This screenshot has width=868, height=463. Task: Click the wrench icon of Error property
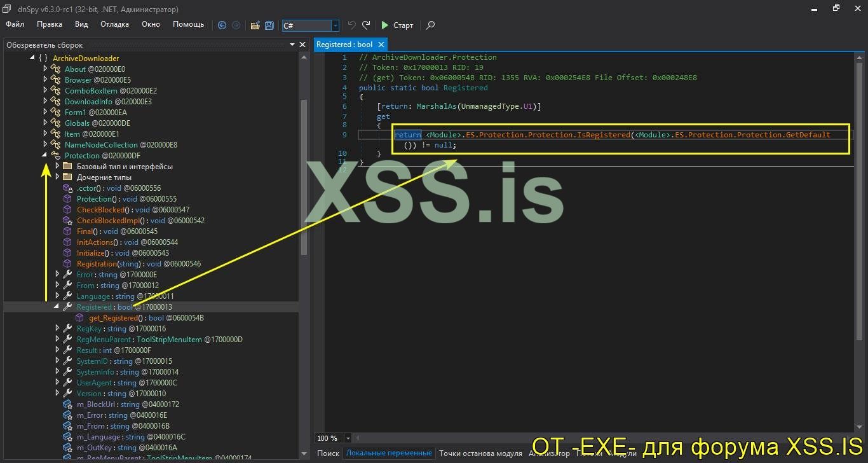click(x=67, y=275)
